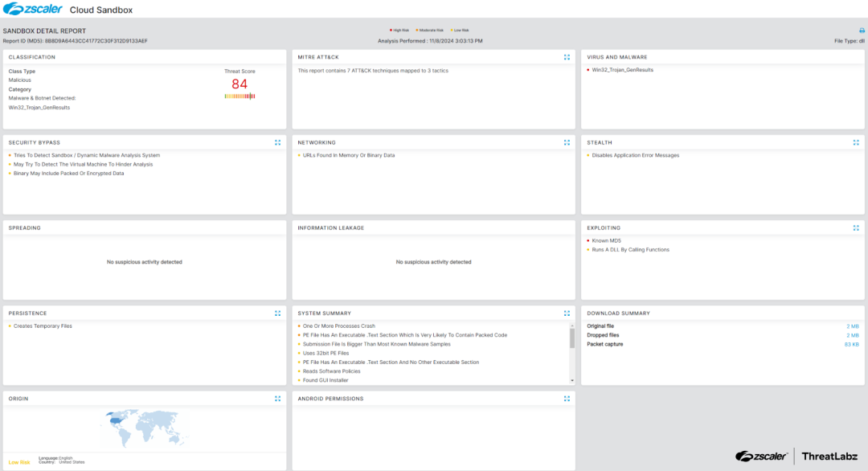The width and height of the screenshot is (868, 471).
Task: Select the Win32_Trojan_GenResults entry under Virus and Malware
Action: coord(622,70)
